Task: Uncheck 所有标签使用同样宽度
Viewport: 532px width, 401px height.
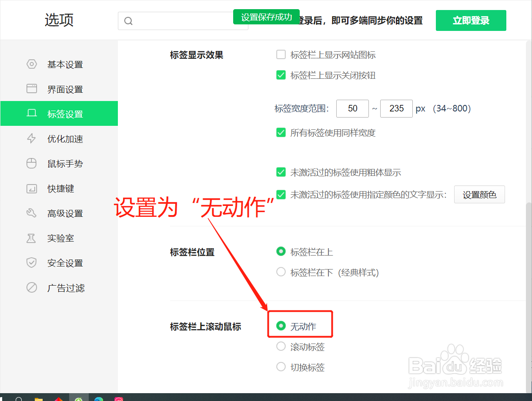Action: 281,132
